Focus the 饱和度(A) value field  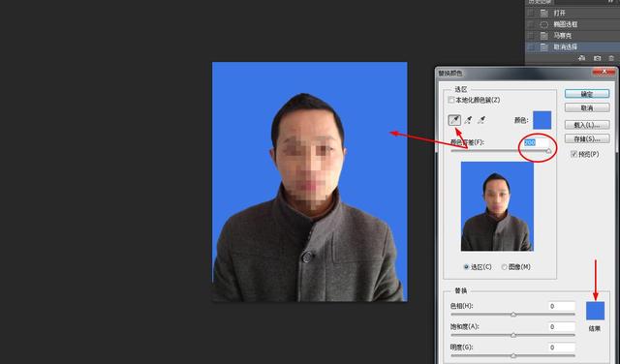(562, 327)
